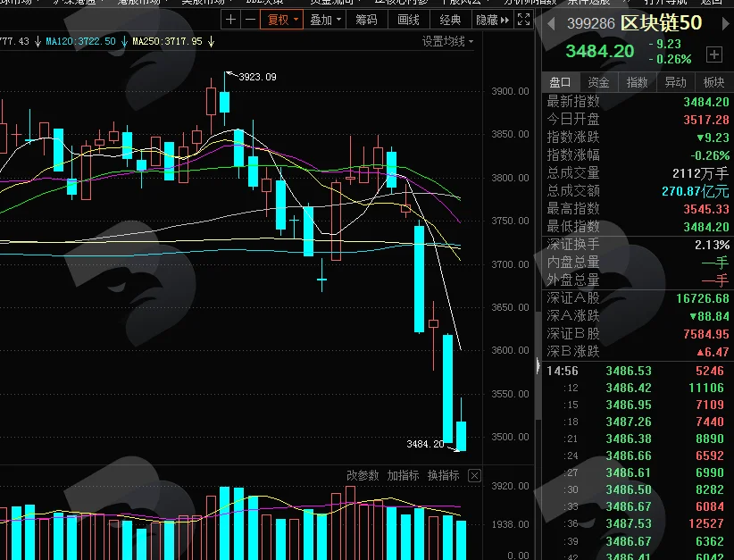
Task: Click the stock code 399286
Action: pyautogui.click(x=591, y=23)
